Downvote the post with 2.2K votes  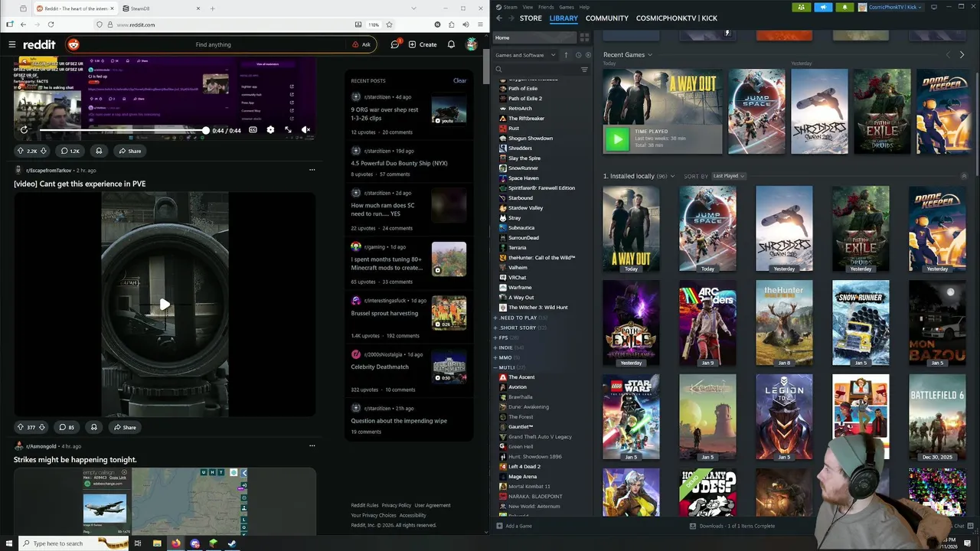[x=44, y=151]
